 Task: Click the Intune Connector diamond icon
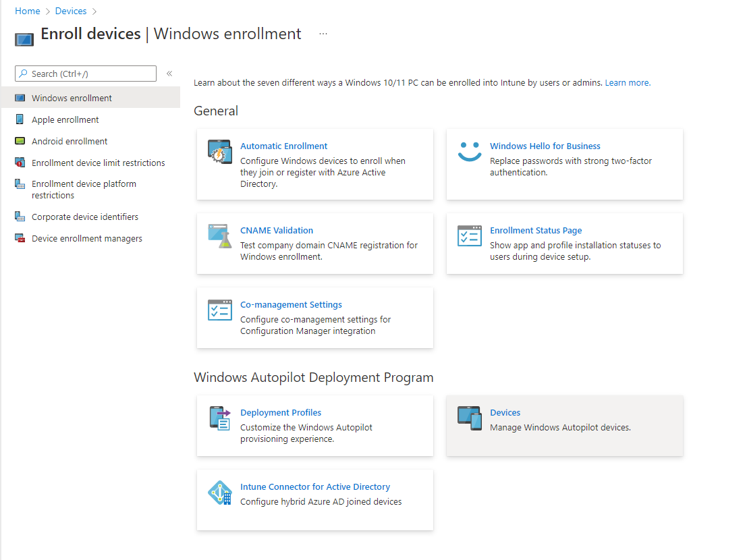220,493
